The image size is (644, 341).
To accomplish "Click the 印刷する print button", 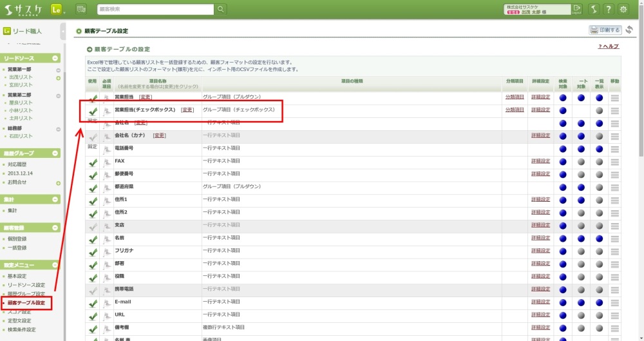I will coord(605,30).
